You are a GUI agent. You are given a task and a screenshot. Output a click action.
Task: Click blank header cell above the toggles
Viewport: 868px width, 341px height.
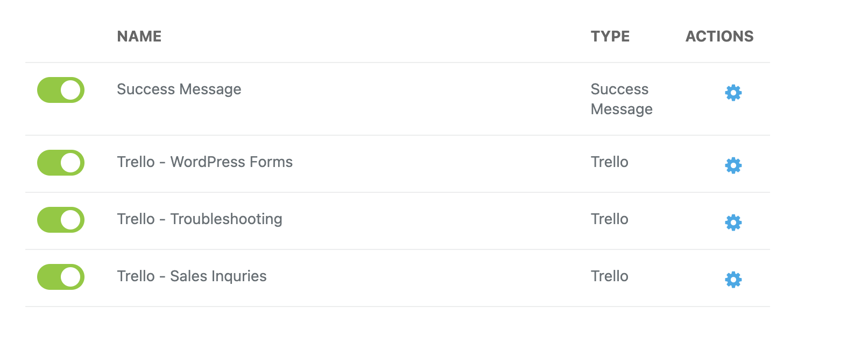[x=61, y=37]
